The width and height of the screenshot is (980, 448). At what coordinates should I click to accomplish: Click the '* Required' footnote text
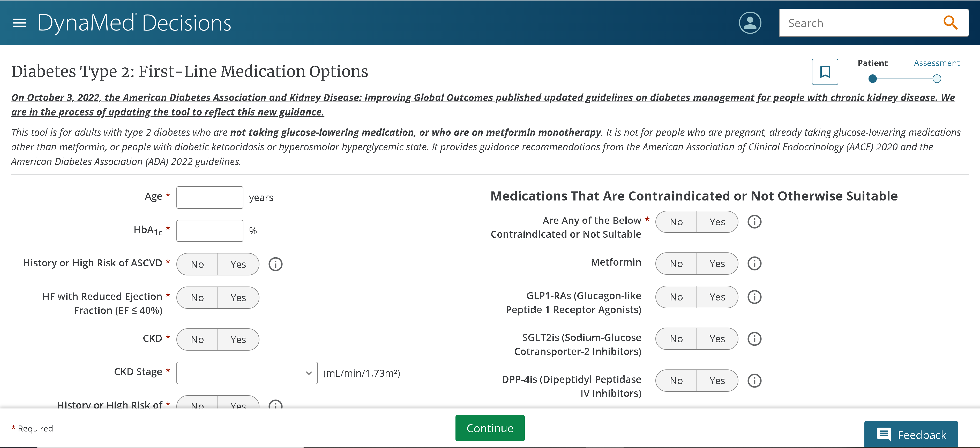coord(32,428)
